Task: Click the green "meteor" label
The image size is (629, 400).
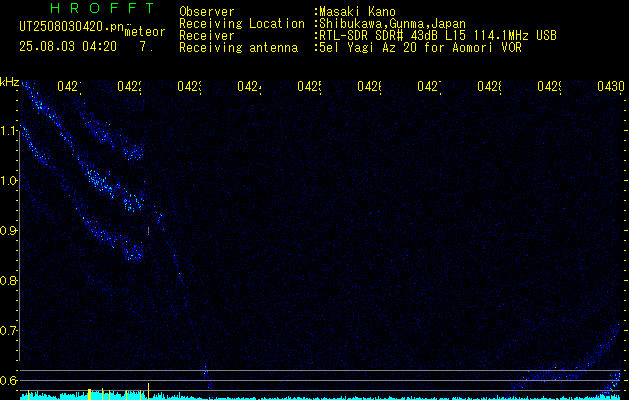Action: click(145, 32)
